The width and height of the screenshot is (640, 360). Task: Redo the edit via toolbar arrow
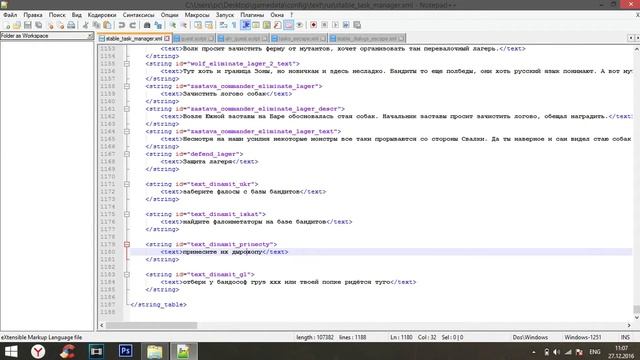pyautogui.click(x=132, y=25)
